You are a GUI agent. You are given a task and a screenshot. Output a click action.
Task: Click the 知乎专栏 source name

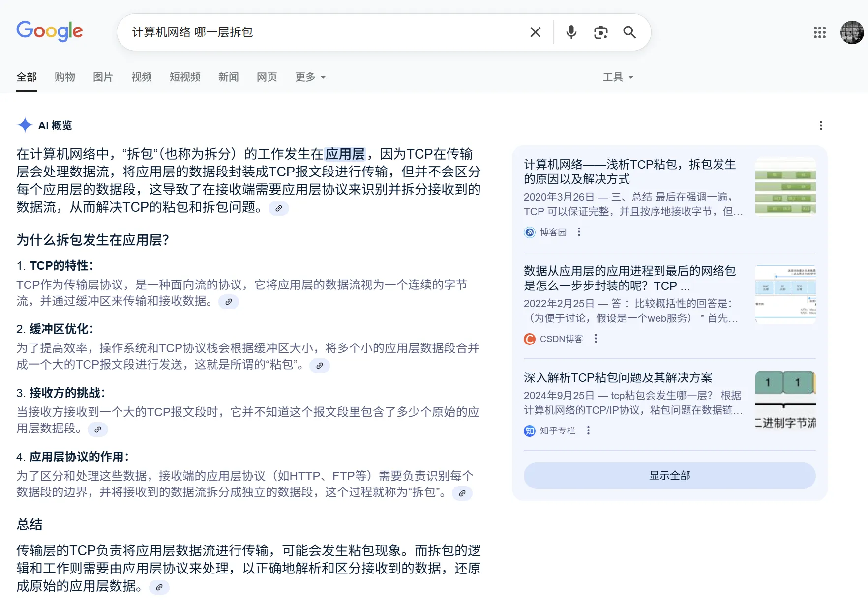click(558, 430)
